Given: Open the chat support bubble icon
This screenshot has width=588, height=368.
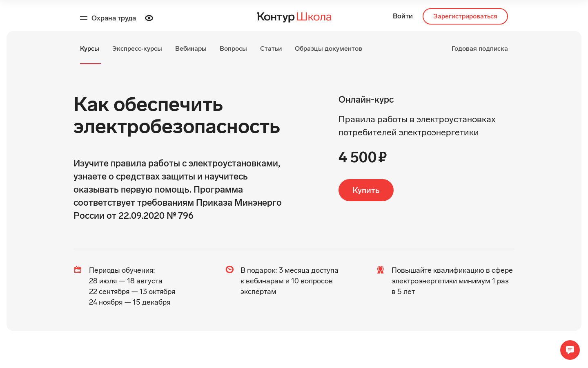Looking at the screenshot, I should point(570,350).
